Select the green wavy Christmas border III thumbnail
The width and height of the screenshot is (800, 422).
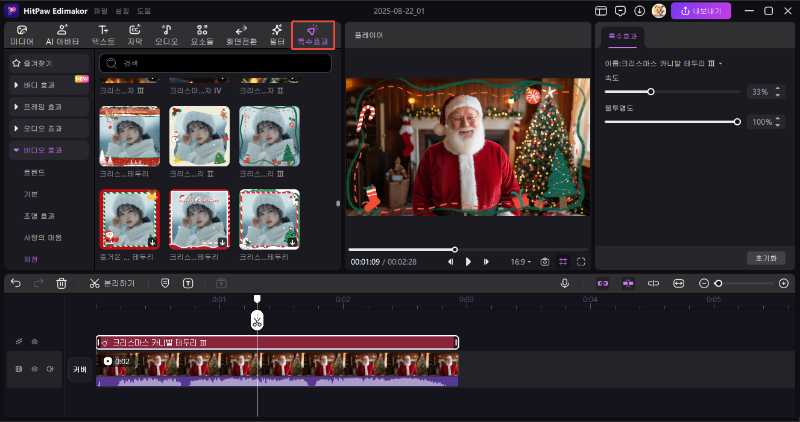(x=269, y=136)
